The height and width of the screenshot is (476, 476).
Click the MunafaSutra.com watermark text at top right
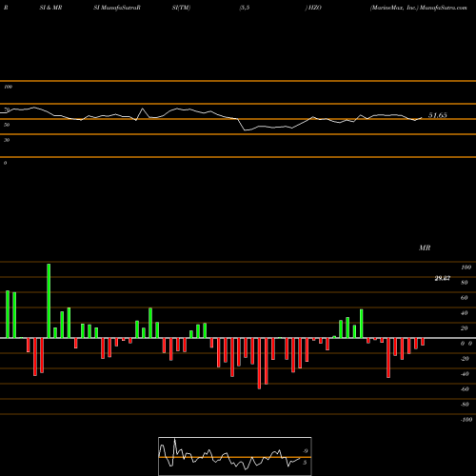(444, 8)
